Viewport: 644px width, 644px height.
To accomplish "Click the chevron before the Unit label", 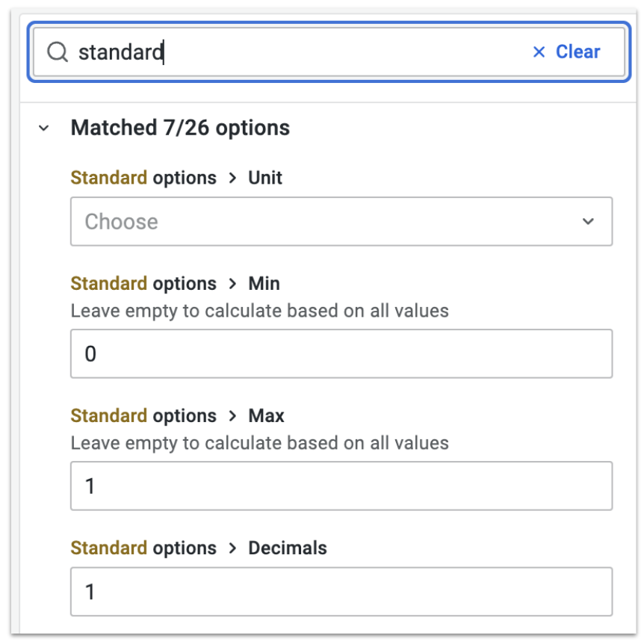I will (232, 178).
